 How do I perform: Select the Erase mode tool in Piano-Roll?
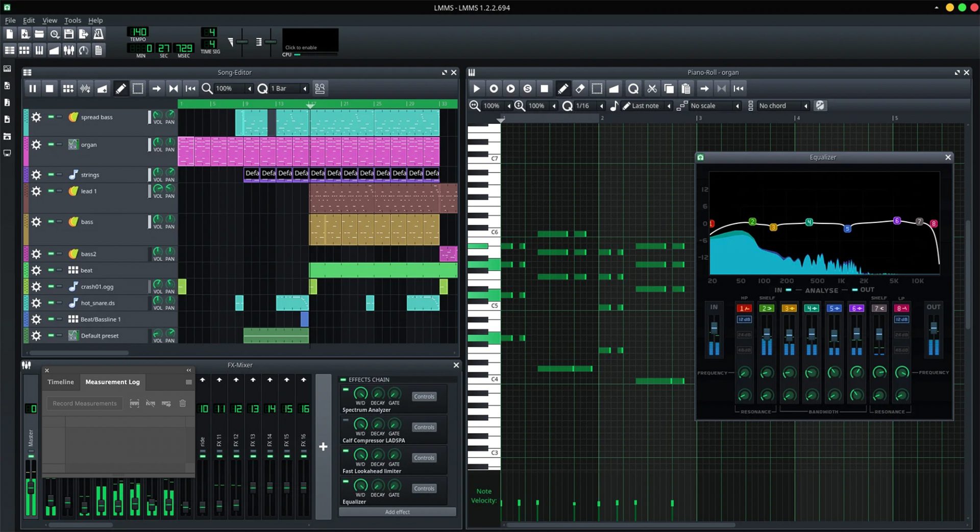580,89
